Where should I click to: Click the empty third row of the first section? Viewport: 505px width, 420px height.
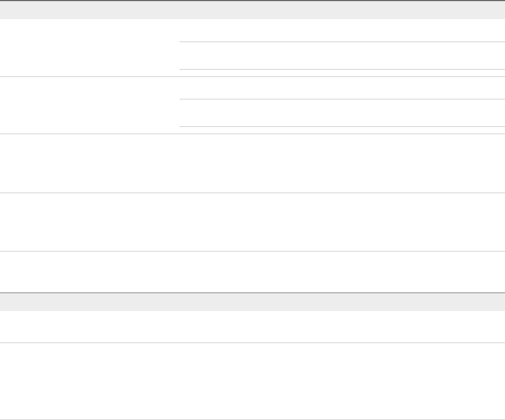pos(252,163)
